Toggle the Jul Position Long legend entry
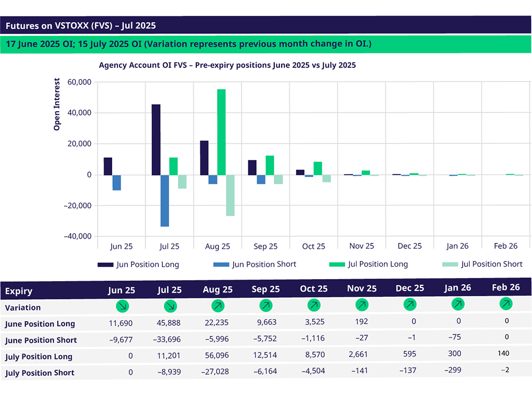 point(369,265)
